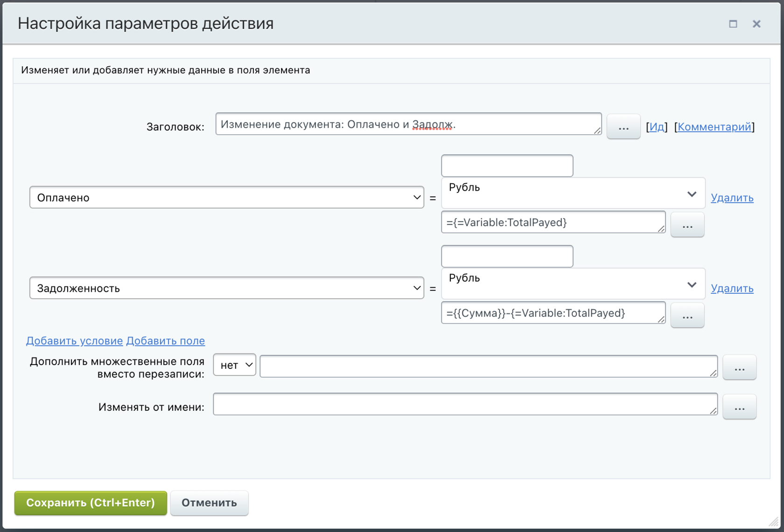Click the Изменять от имени input field
Viewport: 784px width, 532px height.
click(x=465, y=404)
